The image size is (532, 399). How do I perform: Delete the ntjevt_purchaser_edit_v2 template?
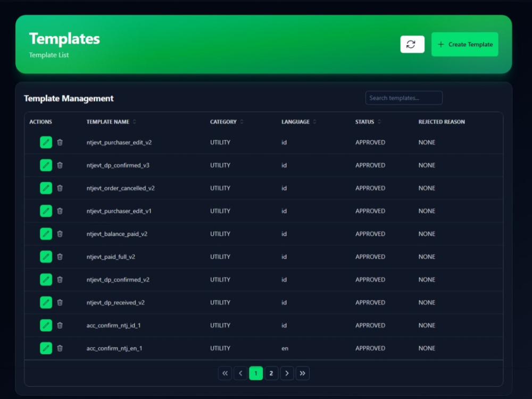tap(60, 142)
